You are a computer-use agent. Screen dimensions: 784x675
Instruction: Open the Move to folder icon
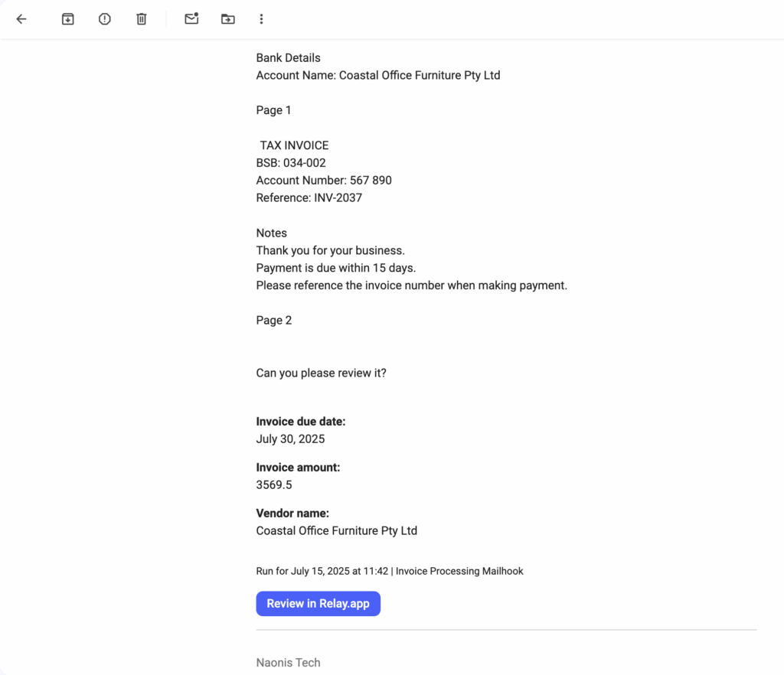tap(228, 19)
